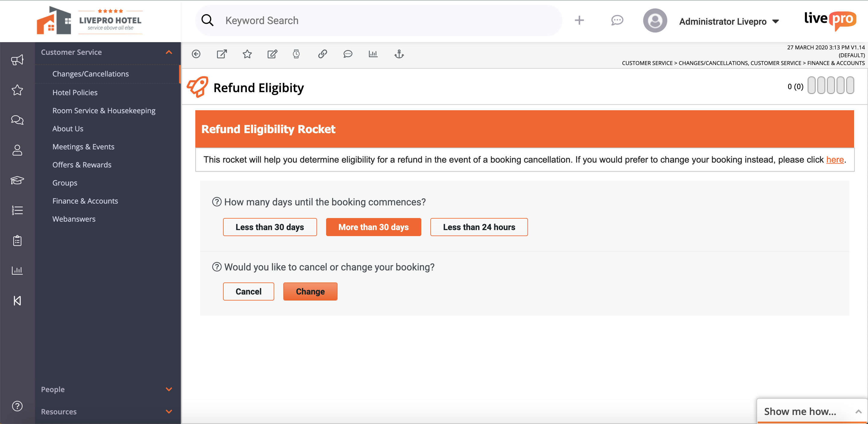Select the Less than 24 hours option
Image resolution: width=868 pixels, height=424 pixels.
coord(479,227)
